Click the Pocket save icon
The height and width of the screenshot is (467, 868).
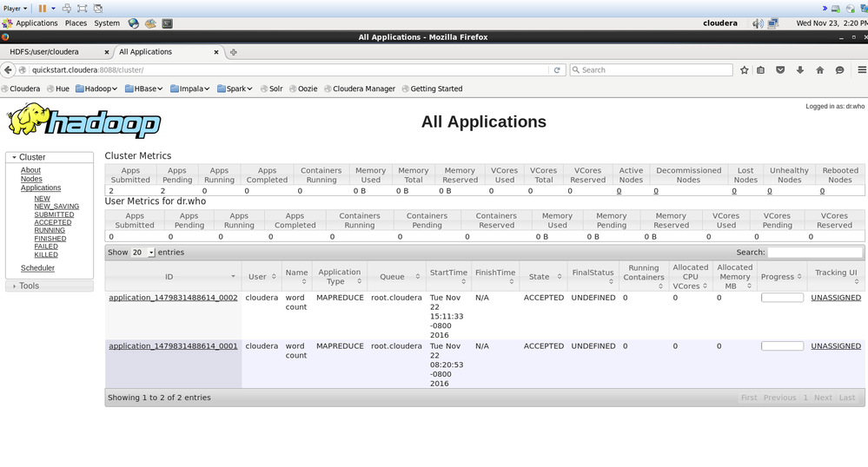[x=780, y=70]
